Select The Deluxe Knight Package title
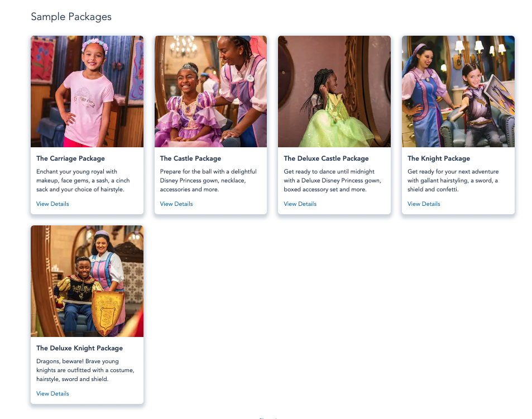The width and height of the screenshot is (532, 419). tap(79, 348)
